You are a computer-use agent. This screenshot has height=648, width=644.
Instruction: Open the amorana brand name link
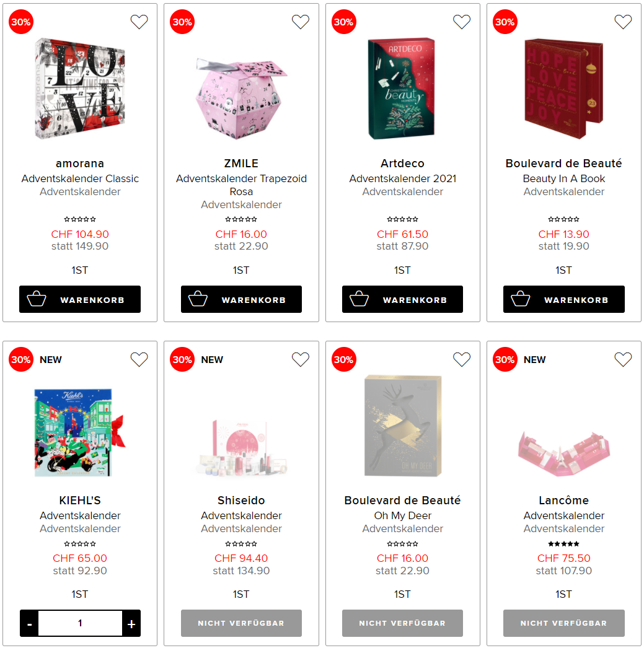(80, 164)
